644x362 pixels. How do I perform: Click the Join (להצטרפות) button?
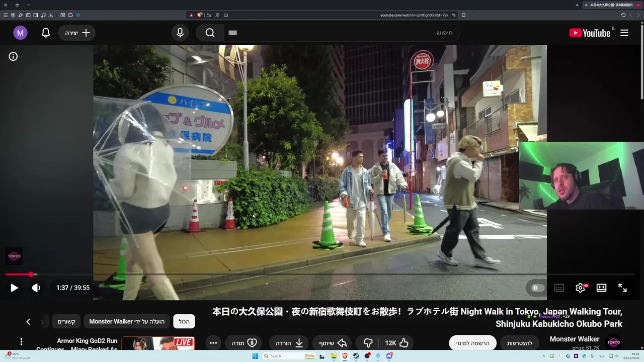point(520,343)
